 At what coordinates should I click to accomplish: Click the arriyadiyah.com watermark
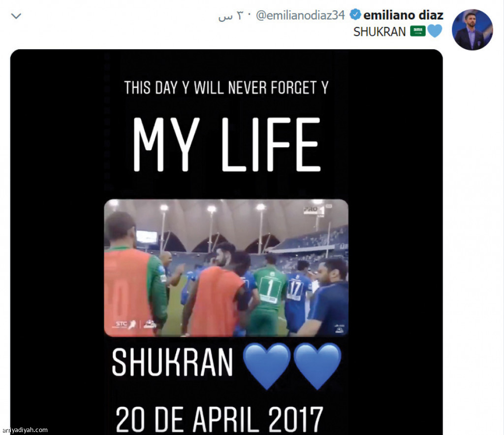24,430
